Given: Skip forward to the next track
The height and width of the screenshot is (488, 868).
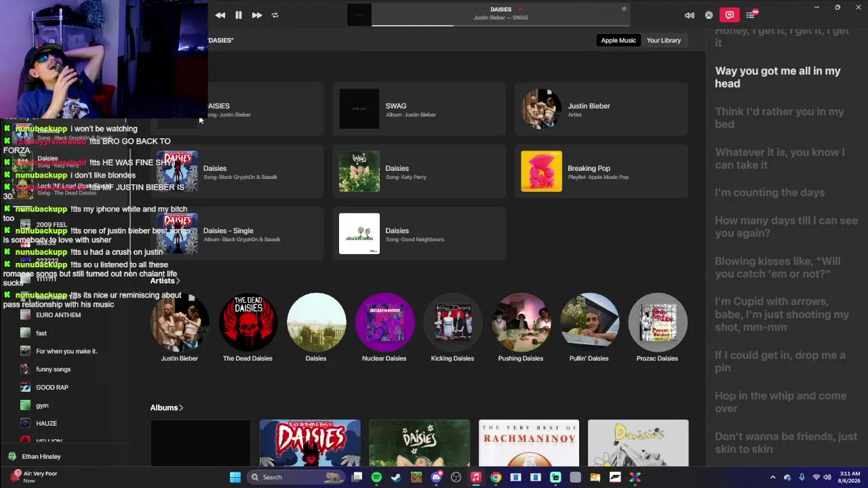Looking at the screenshot, I should coord(257,15).
